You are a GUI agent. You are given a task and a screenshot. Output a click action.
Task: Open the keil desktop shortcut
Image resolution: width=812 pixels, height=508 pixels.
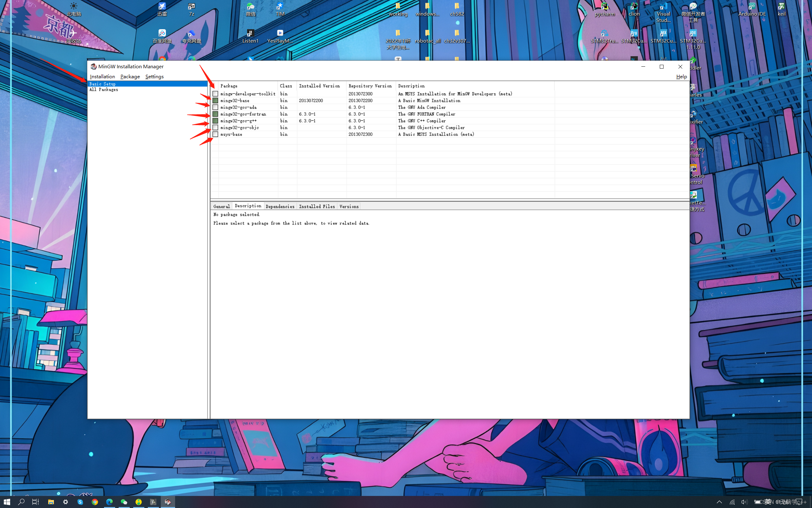click(782, 10)
